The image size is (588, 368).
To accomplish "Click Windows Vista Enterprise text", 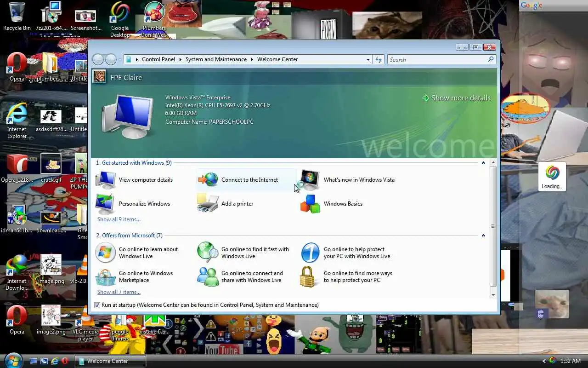I will 198,98.
